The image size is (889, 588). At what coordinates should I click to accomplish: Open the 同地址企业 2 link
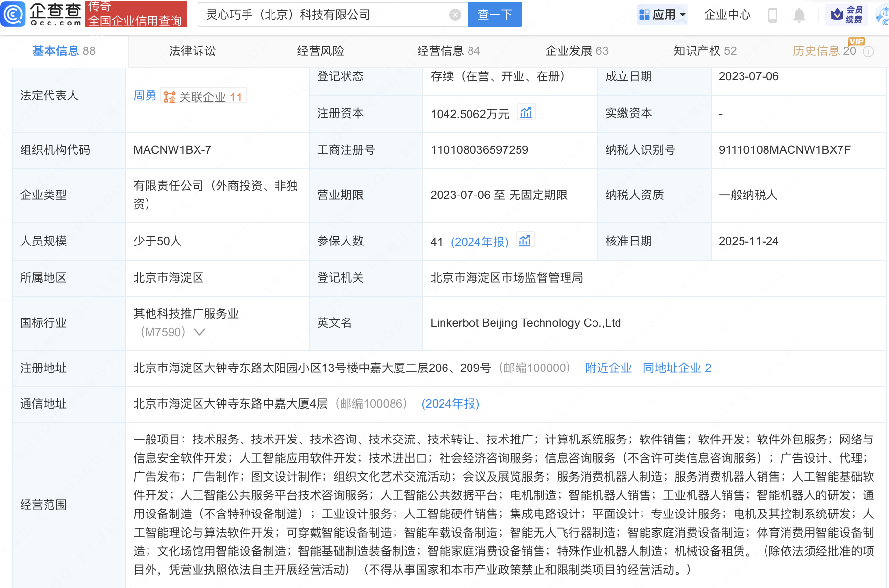(677, 368)
